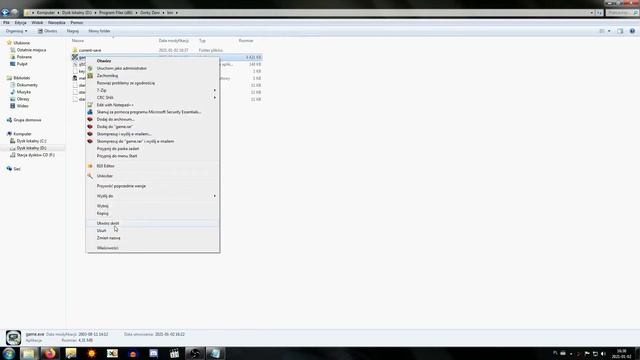This screenshot has height=360, width=640.
Task: Open the change view dropdown arrow
Action: tap(609, 31)
